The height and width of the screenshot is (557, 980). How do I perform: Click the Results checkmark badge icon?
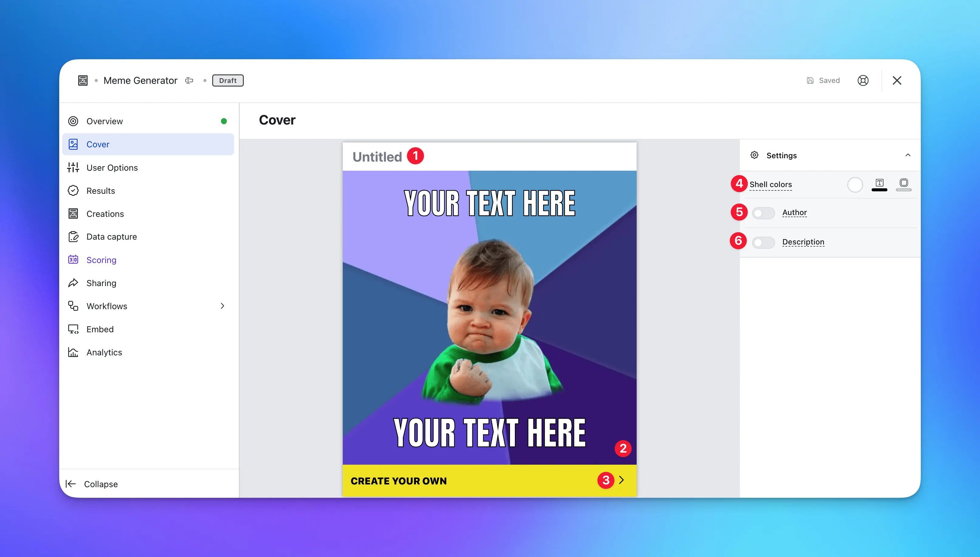[x=73, y=190]
